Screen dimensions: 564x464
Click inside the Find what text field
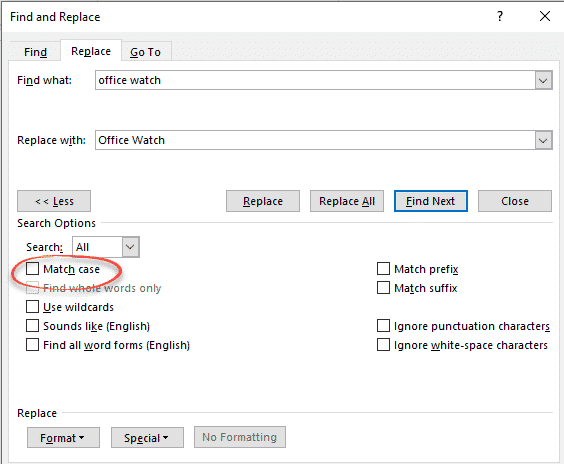point(315,80)
